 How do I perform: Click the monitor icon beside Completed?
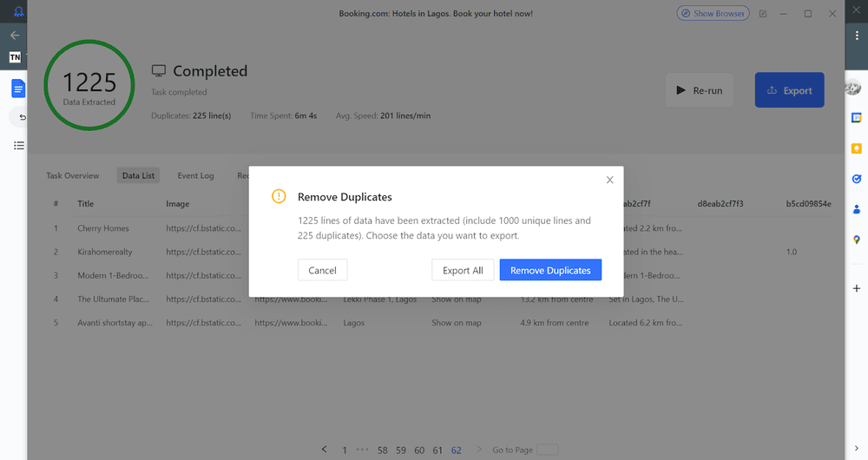point(159,71)
